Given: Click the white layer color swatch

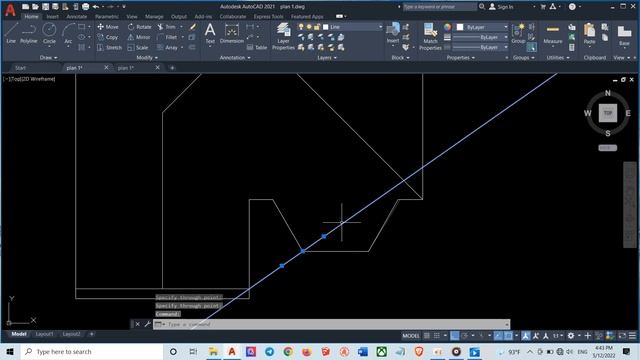Looking at the screenshot, I should coord(326,27).
